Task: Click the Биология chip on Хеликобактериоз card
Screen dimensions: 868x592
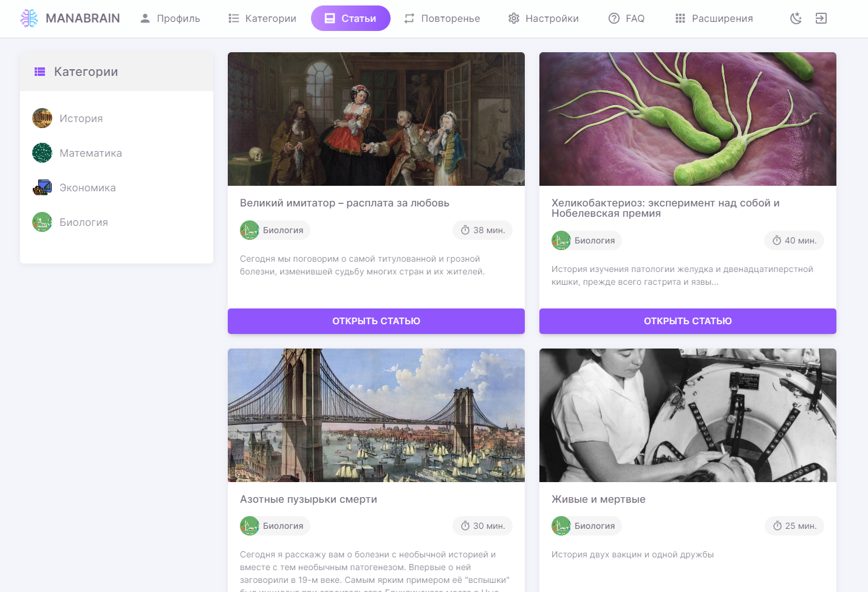Action: (x=587, y=240)
